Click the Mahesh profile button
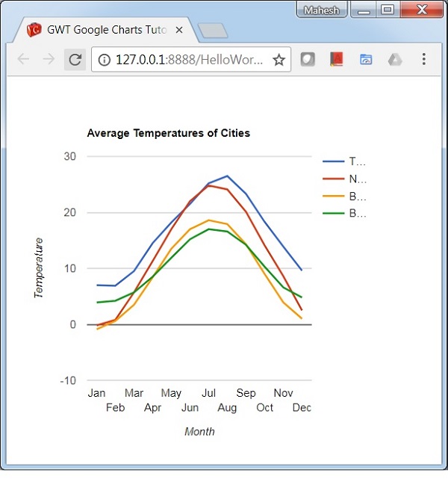 point(321,10)
